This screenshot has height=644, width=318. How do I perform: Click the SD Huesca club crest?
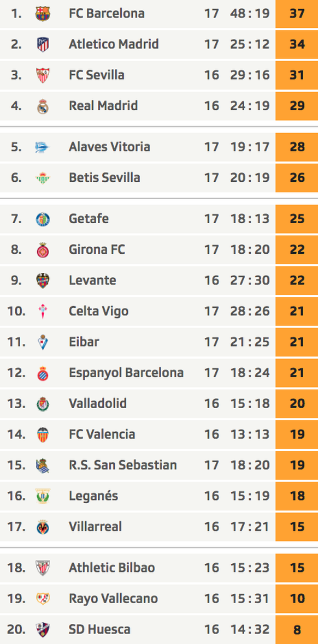(43, 630)
